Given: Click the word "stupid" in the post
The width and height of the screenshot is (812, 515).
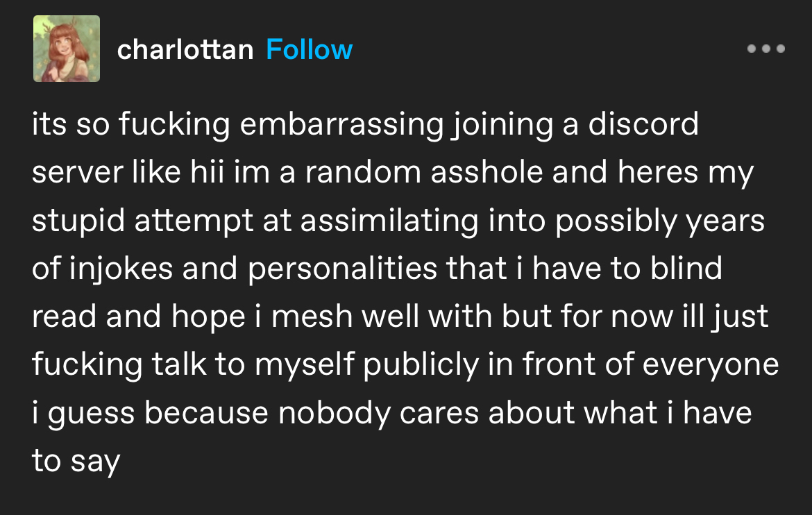Looking at the screenshot, I should pyautogui.click(x=78, y=221).
